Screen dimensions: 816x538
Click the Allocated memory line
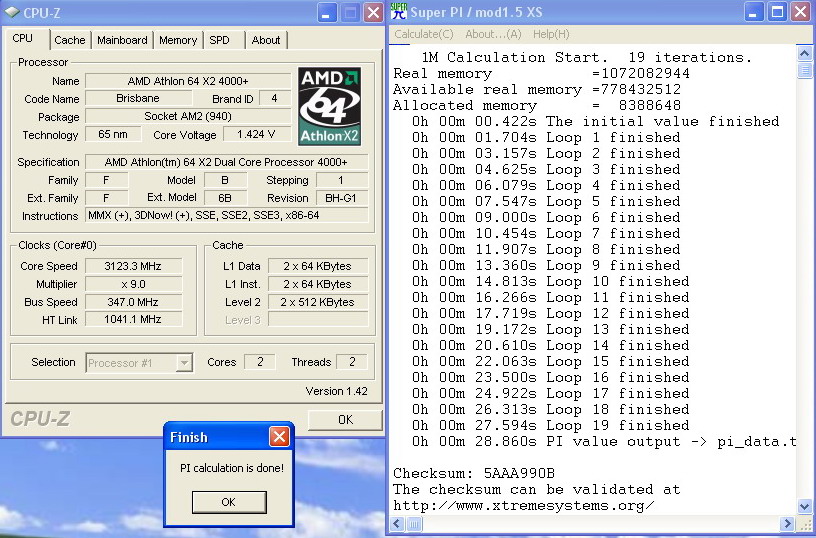click(537, 106)
